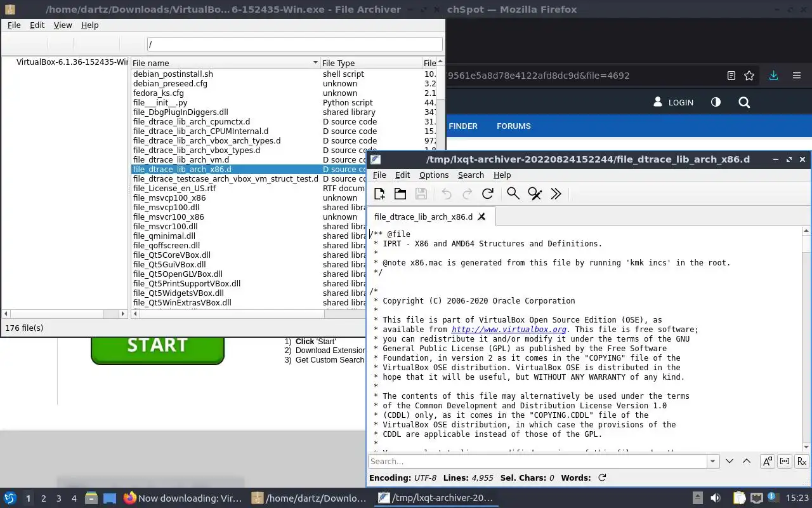
Task: Switch to desktop 2 in the taskbar pager
Action: (44, 498)
